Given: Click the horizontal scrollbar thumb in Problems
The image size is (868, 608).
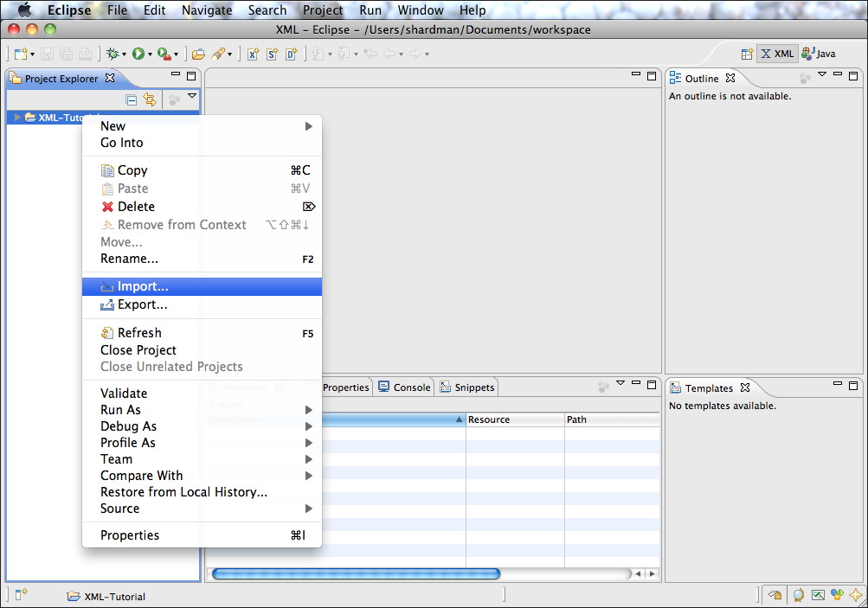Looking at the screenshot, I should click(x=356, y=573).
